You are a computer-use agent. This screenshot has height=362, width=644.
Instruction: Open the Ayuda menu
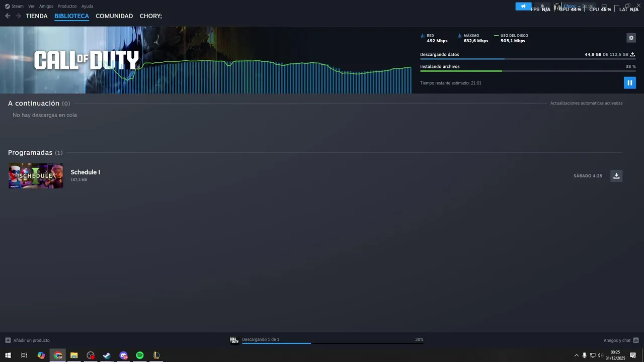pyautogui.click(x=87, y=6)
